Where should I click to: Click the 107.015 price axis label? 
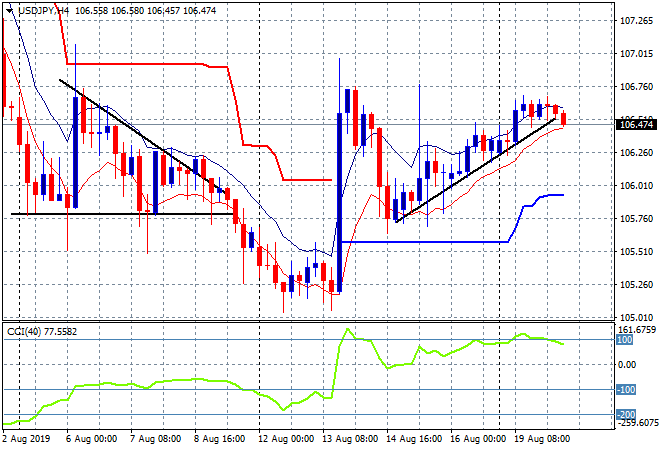pos(636,54)
